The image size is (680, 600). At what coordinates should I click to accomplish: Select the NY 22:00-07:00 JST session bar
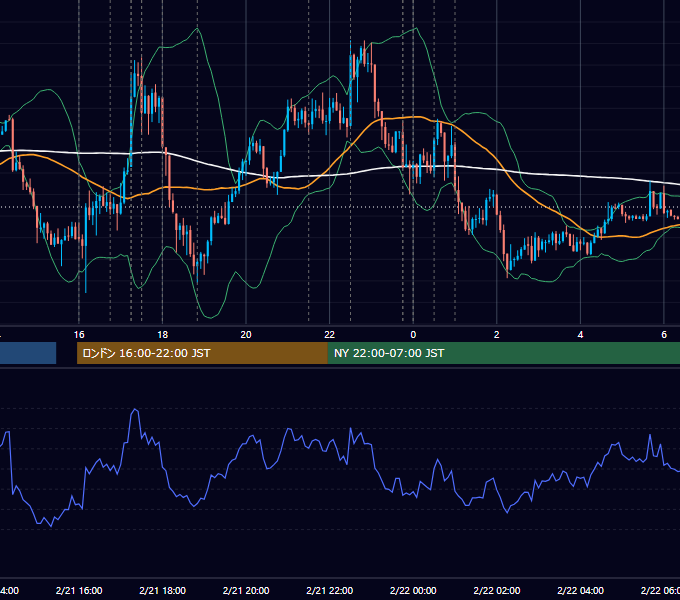503,353
